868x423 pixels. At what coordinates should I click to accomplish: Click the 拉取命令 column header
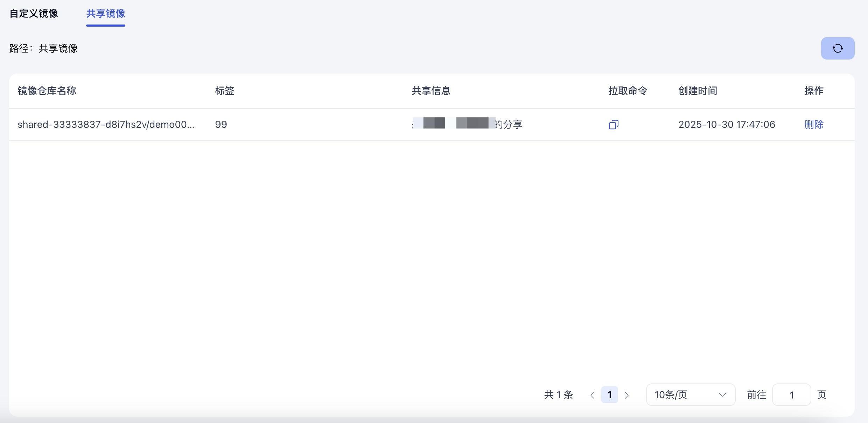(x=628, y=91)
